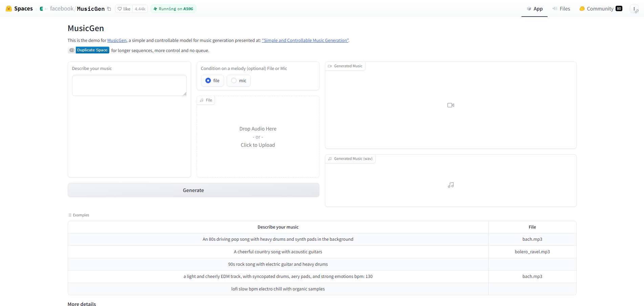The image size is (644, 306).
Task: Click the Examples list icon
Action: point(70,215)
